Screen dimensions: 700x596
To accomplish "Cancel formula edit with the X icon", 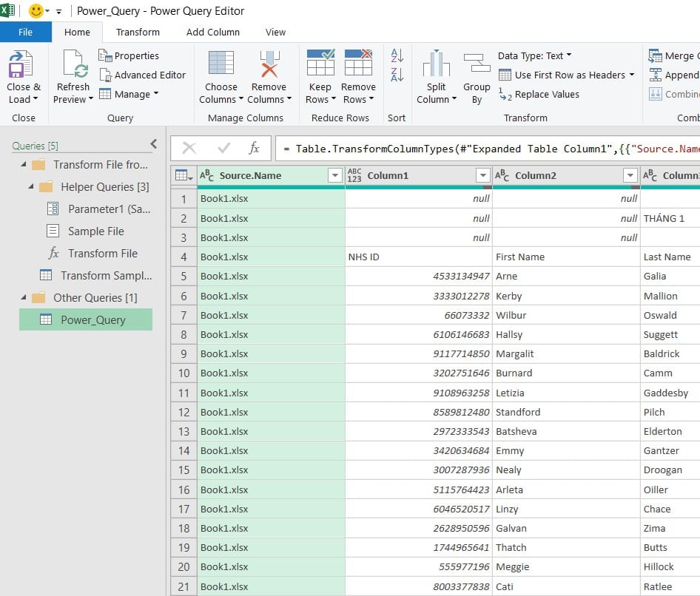I will coord(189,148).
